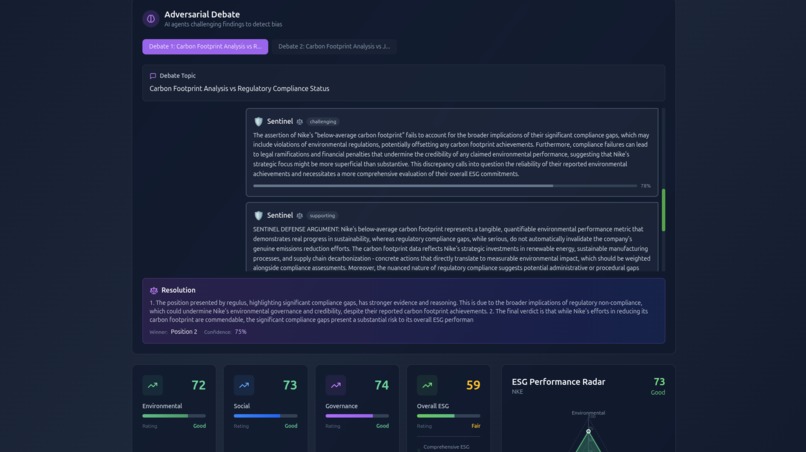This screenshot has width=806, height=452.
Task: Click the Environmental score bar
Action: [174, 415]
